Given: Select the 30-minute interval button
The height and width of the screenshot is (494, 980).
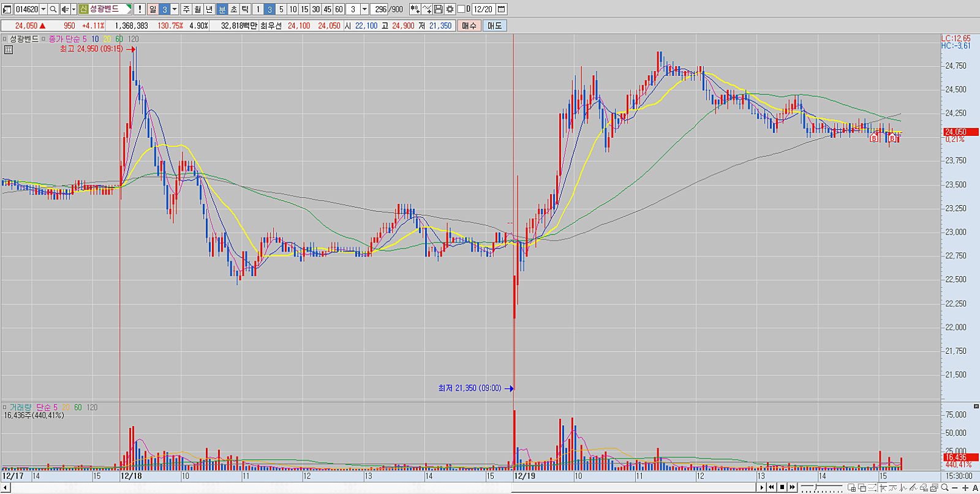Looking at the screenshot, I should coord(316,9).
